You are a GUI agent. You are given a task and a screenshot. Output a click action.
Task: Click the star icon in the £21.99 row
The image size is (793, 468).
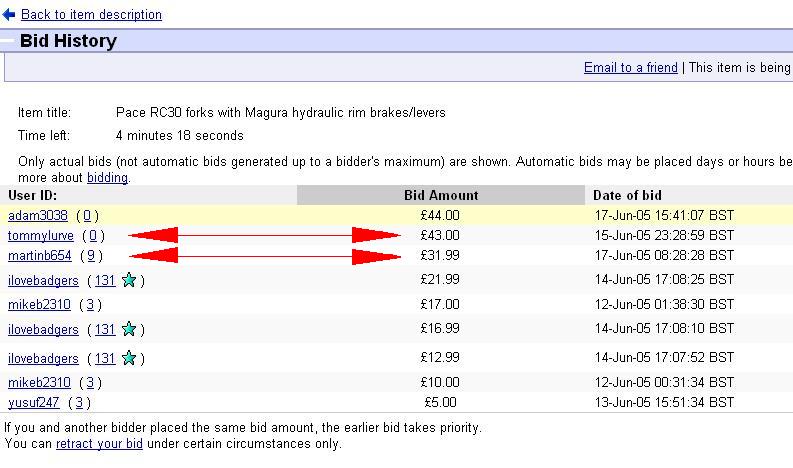pyautogui.click(x=128, y=281)
